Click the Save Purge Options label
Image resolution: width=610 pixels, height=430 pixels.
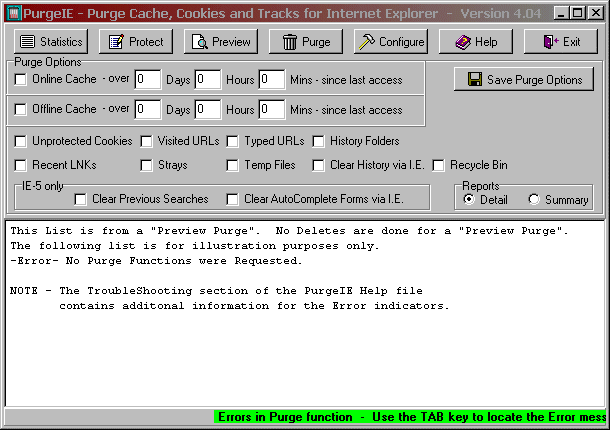535,80
